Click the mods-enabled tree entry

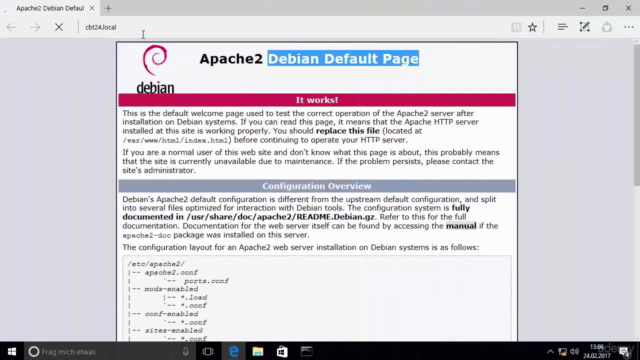tap(171, 289)
